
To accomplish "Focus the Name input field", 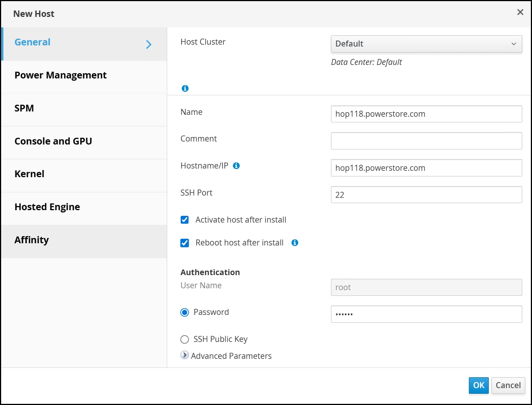I will tap(426, 114).
